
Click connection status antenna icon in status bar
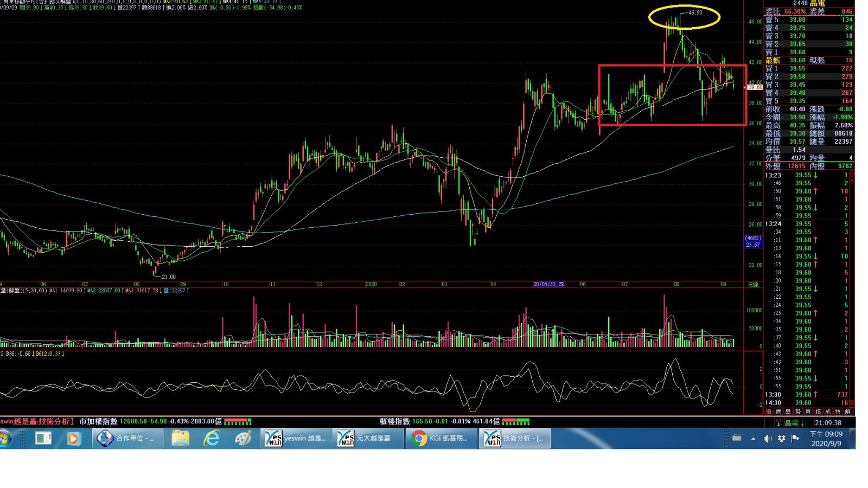pos(778,422)
